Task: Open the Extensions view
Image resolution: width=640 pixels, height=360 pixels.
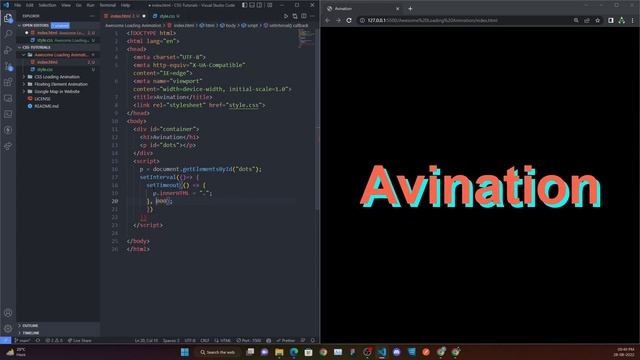Action: click(8, 82)
